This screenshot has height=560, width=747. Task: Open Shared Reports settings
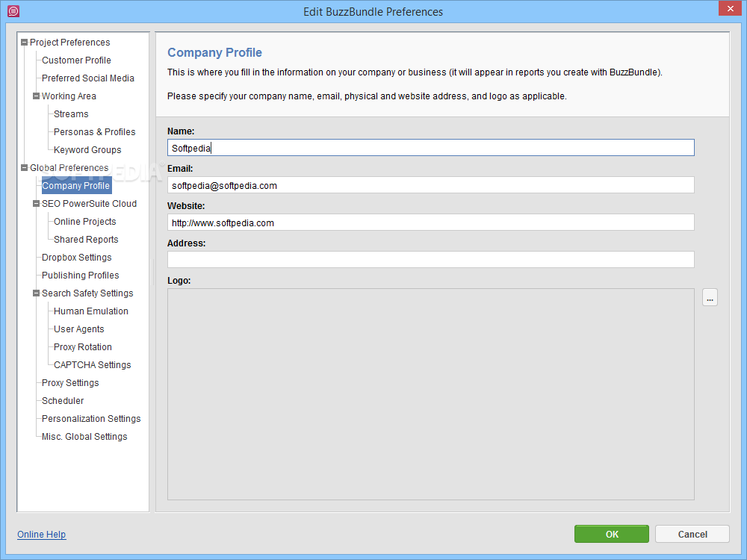pyautogui.click(x=86, y=240)
